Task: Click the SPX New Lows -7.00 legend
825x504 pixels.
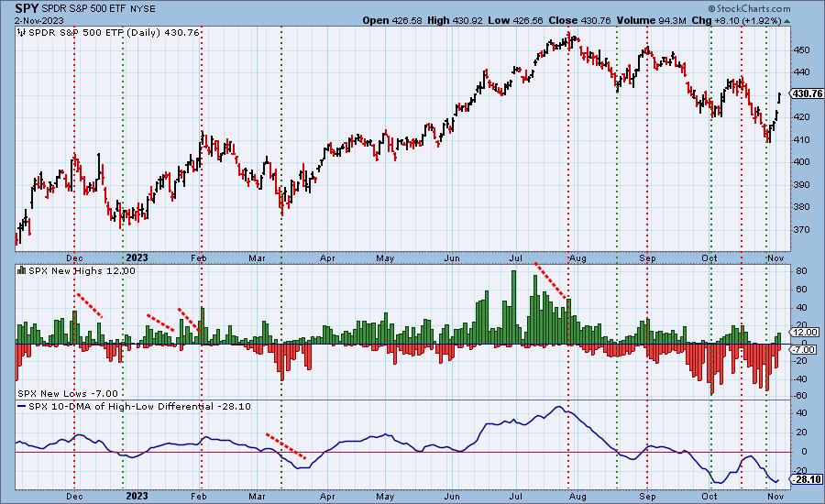Action: point(68,393)
